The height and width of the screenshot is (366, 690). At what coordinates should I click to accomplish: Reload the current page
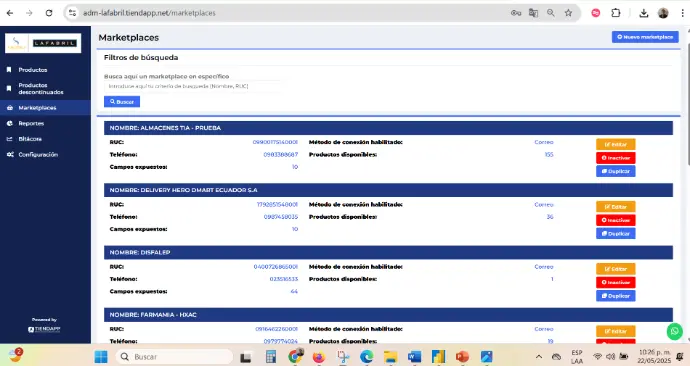click(49, 13)
